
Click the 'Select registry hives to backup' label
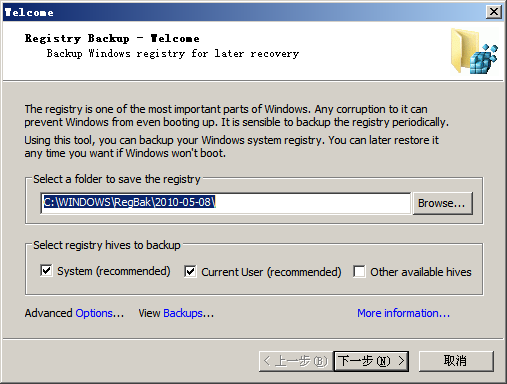[x=107, y=245]
